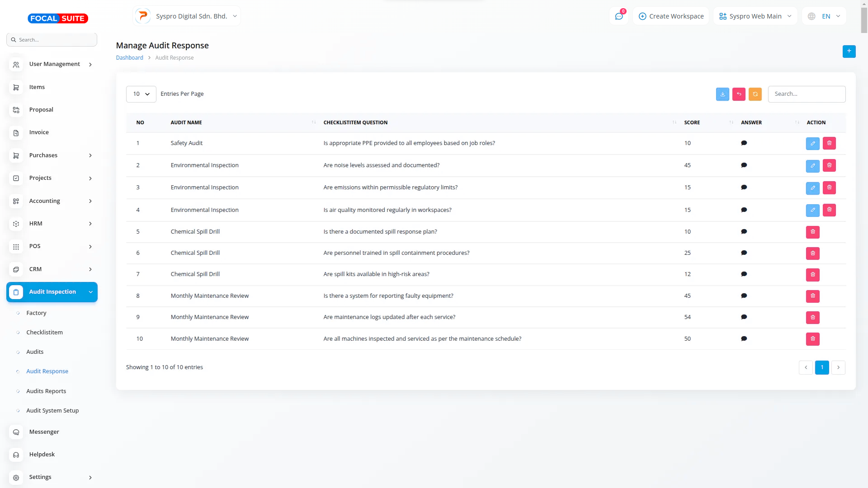Click the table search input field
The image size is (868, 488).
coord(807,94)
